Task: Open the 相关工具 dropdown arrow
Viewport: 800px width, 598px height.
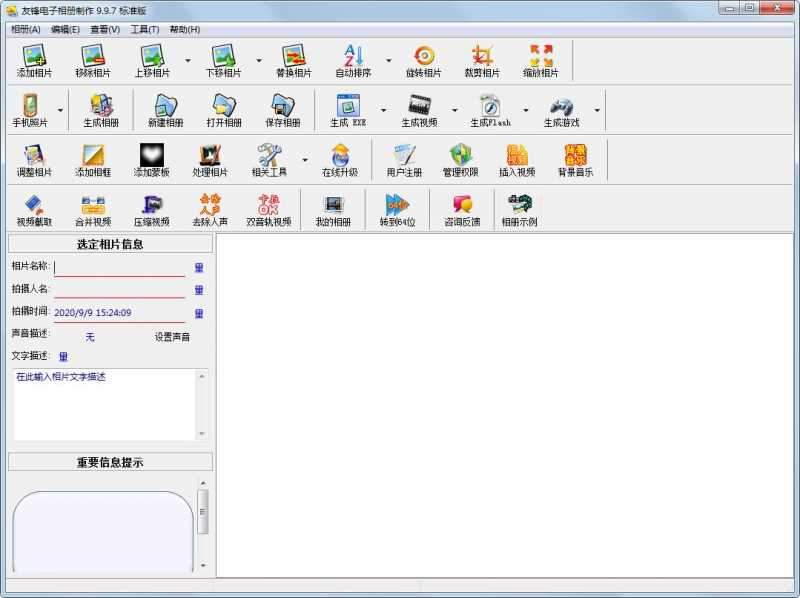Action: [x=302, y=160]
